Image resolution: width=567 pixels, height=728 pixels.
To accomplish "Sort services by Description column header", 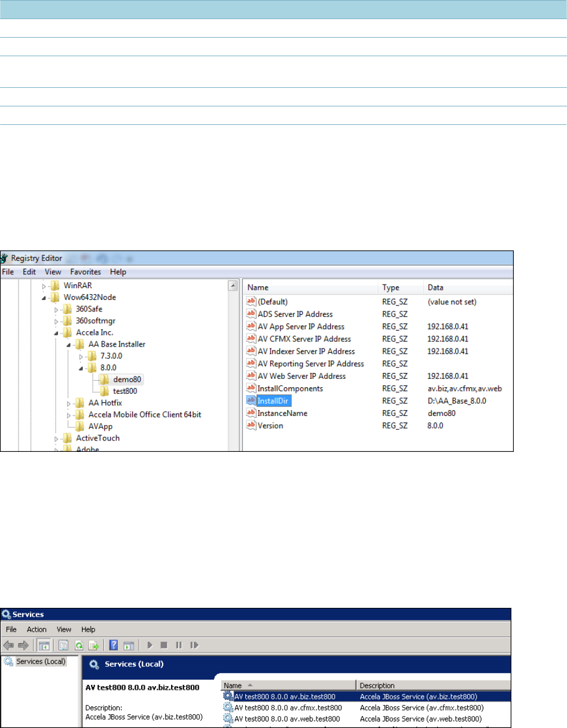I will click(x=434, y=686).
